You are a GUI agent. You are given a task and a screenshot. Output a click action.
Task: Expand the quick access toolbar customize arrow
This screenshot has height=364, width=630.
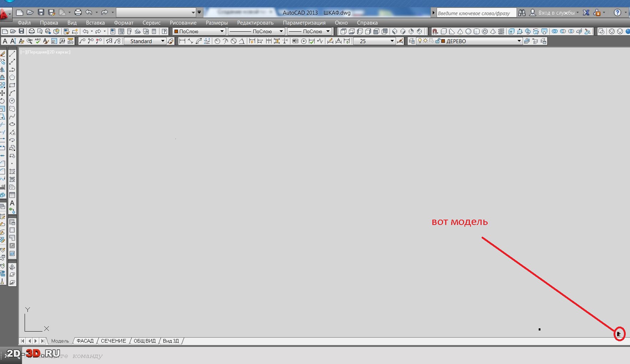[199, 12]
